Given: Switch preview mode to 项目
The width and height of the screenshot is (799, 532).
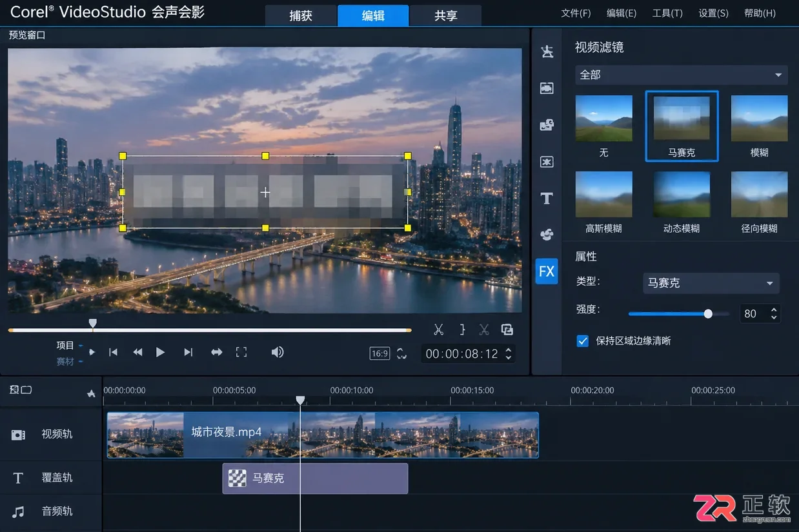Looking at the screenshot, I should coord(65,345).
